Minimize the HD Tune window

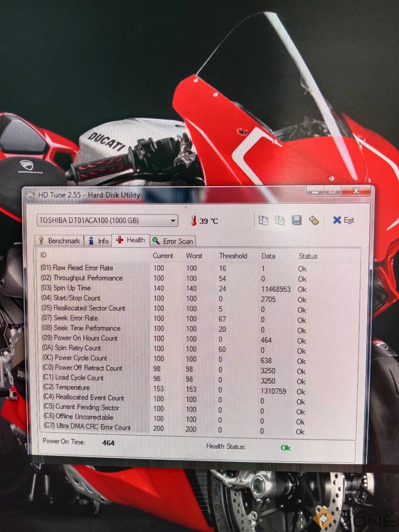315,192
